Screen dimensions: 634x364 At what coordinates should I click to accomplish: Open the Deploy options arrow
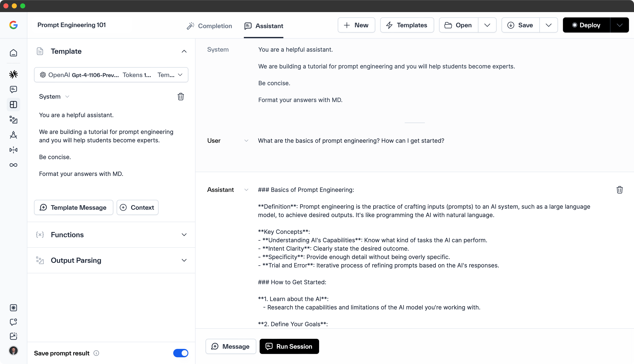[619, 25]
